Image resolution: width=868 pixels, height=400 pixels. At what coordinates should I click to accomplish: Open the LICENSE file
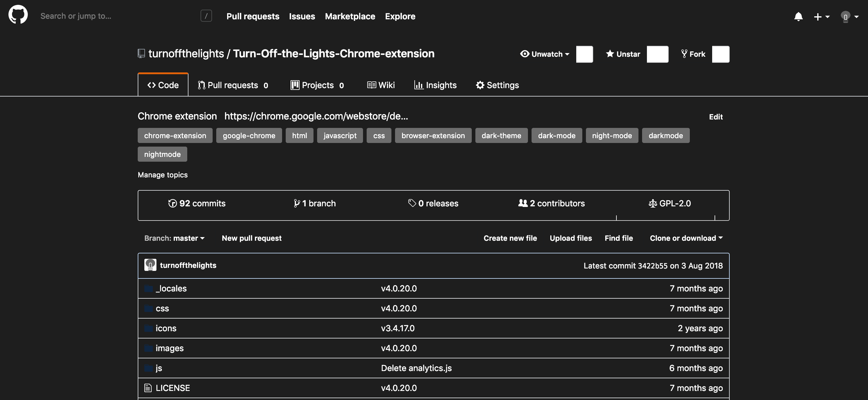pyautogui.click(x=172, y=388)
